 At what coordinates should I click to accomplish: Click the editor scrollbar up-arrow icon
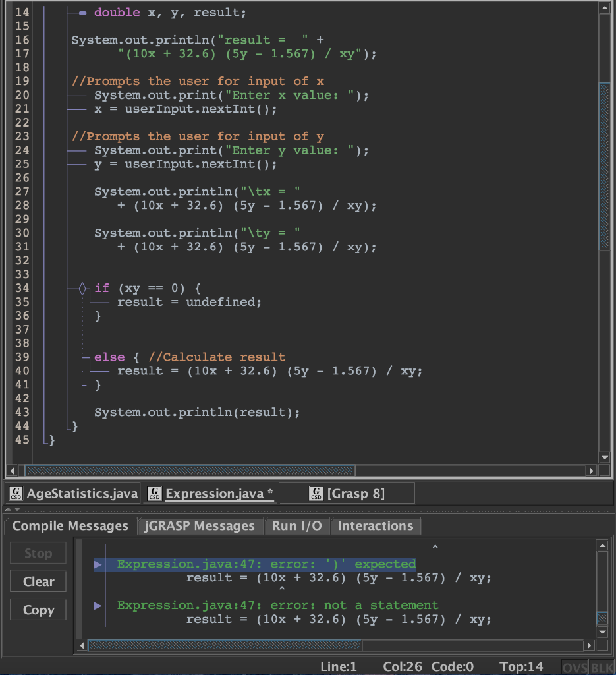click(606, 8)
